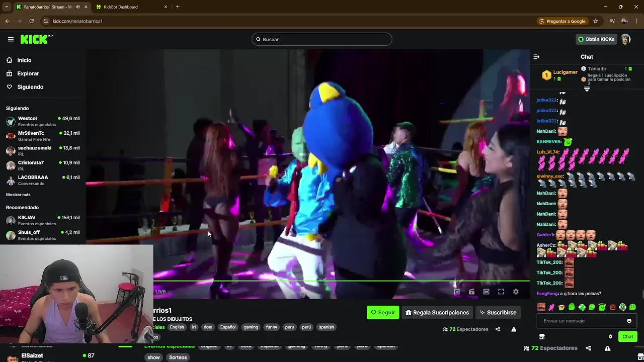The height and width of the screenshot is (362, 644).
Task: Toggle fullscreen on the video player
Action: 501,292
